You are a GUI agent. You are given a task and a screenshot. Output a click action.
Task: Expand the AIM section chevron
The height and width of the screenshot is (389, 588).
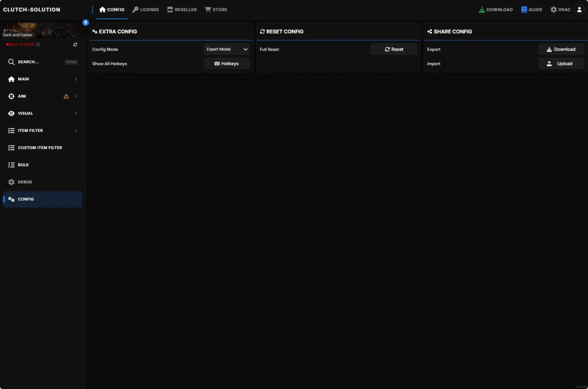pos(76,96)
